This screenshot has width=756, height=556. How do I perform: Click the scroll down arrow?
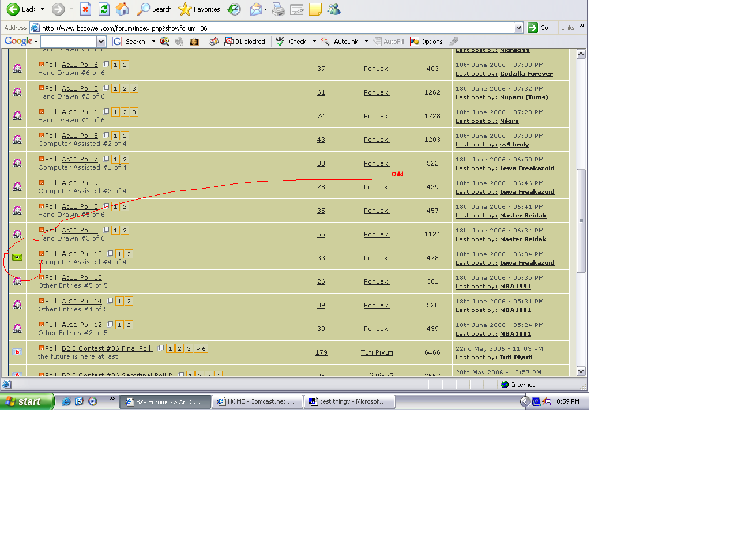581,371
